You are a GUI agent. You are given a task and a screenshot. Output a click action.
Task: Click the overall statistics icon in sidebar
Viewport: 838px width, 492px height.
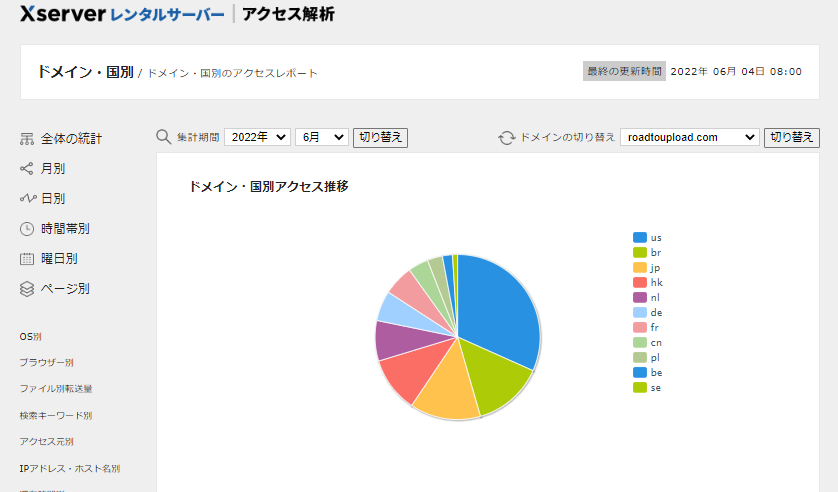coord(27,138)
